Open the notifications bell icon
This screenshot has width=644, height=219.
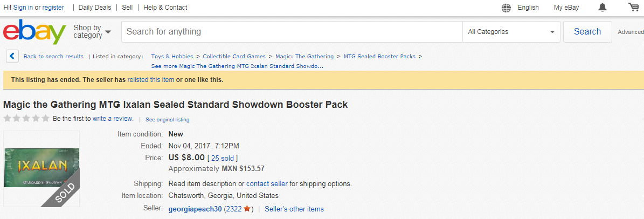coord(602,8)
